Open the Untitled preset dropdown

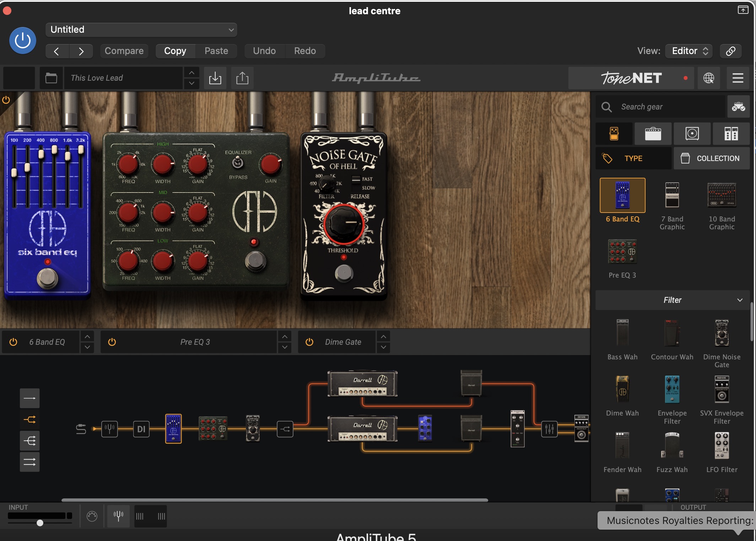(141, 30)
